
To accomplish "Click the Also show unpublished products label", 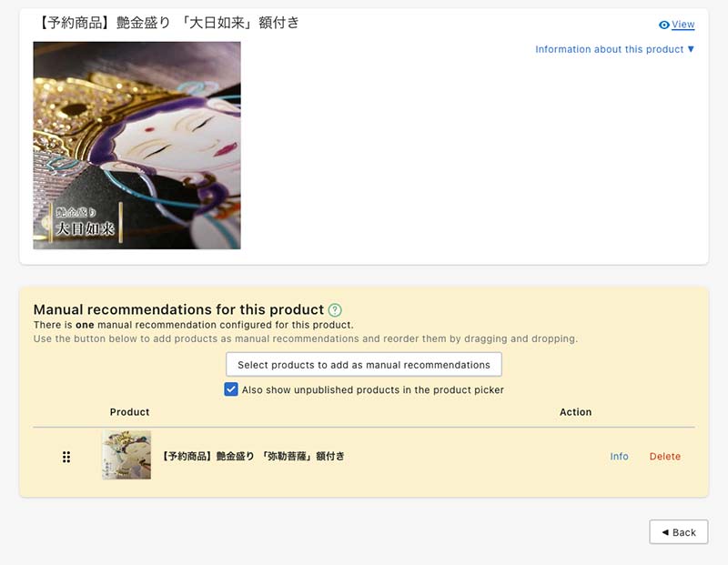I will tap(373, 390).
